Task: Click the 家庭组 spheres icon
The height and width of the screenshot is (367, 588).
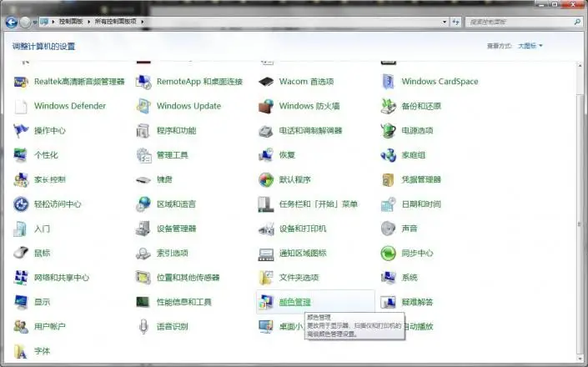Action: (x=388, y=155)
